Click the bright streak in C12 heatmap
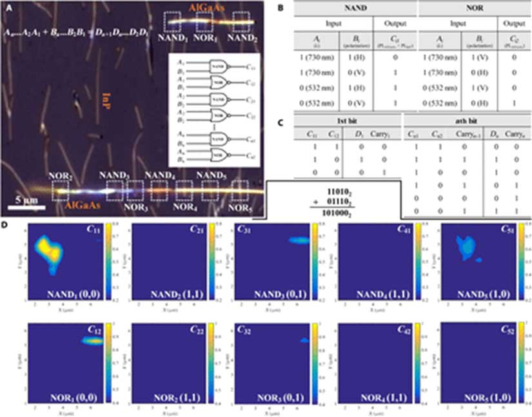532x417 pixels. 92,341
